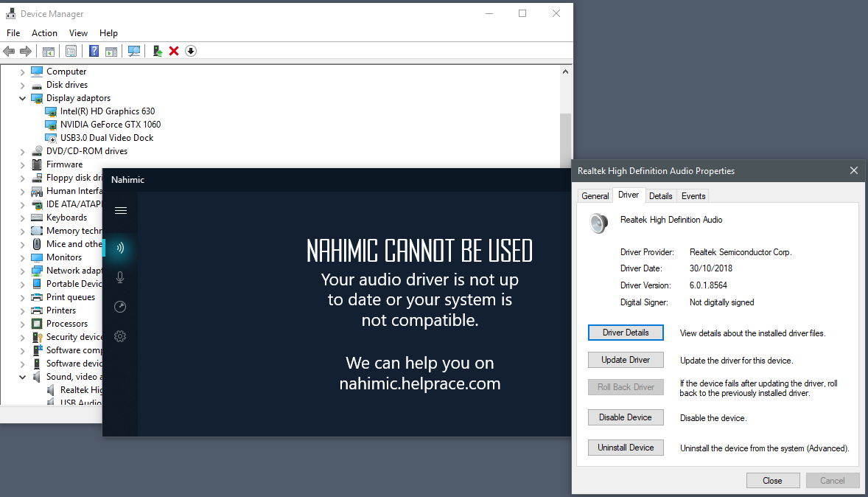
Task: Click the Update Driver button
Action: pyautogui.click(x=626, y=360)
